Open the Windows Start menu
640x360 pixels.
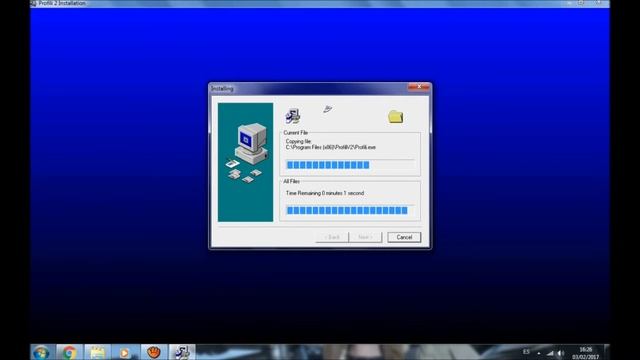click(x=41, y=352)
